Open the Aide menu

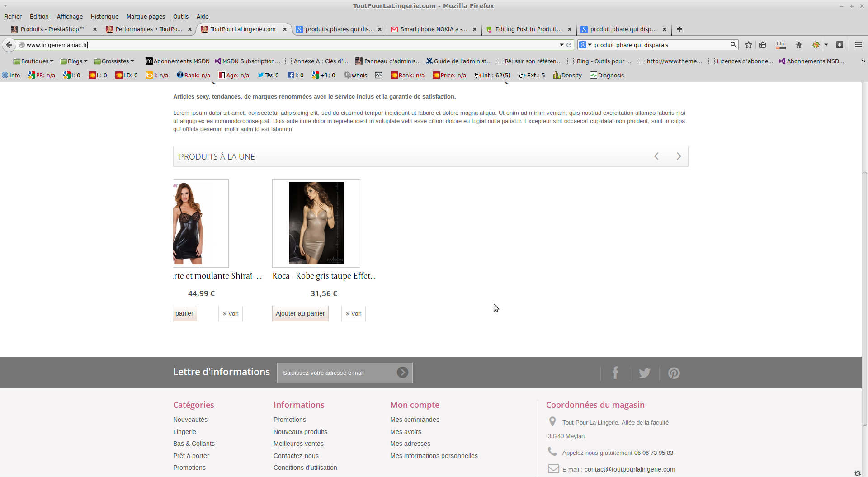tap(203, 17)
